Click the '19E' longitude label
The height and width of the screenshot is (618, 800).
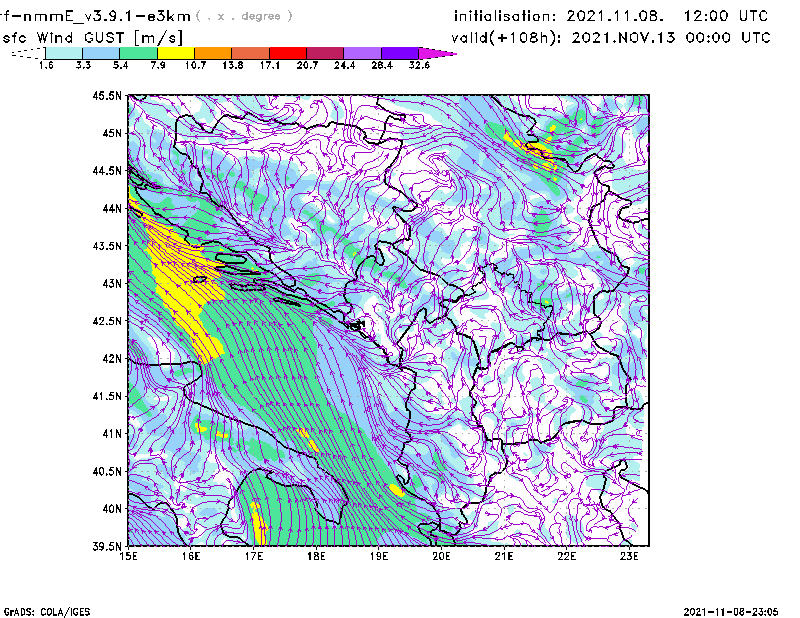click(x=379, y=556)
